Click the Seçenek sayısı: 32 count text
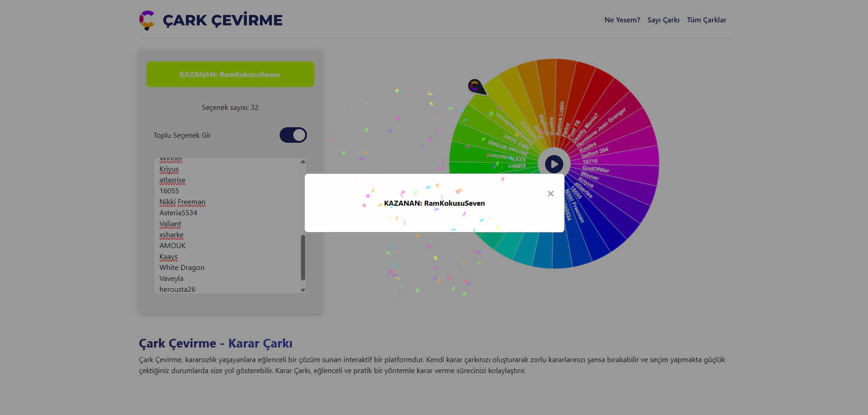 tap(230, 108)
